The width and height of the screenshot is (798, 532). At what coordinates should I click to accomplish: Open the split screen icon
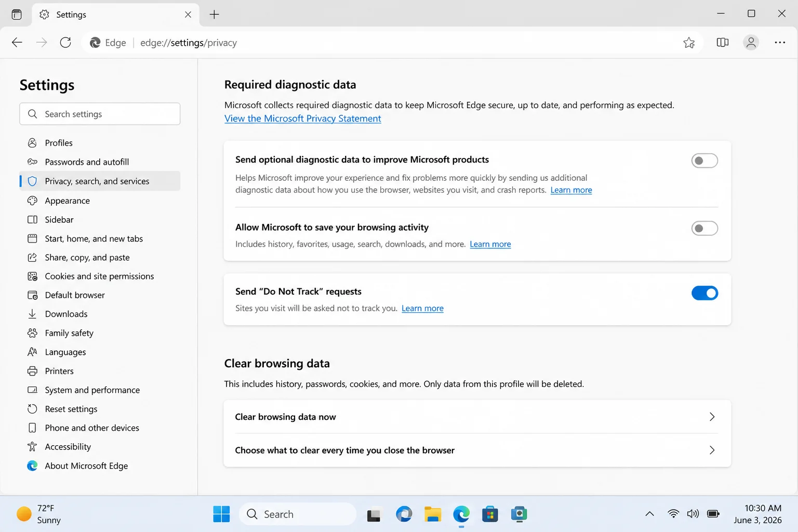[x=722, y=43]
